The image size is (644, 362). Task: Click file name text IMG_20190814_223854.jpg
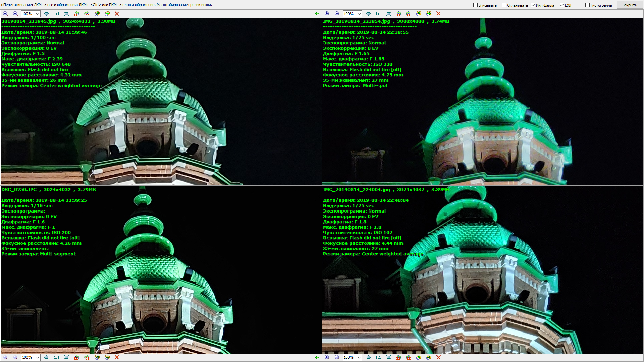coord(357,21)
